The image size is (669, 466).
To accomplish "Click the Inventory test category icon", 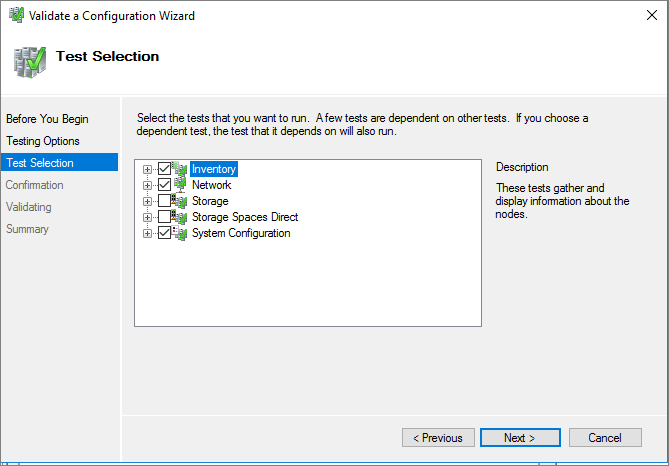I will (180, 169).
